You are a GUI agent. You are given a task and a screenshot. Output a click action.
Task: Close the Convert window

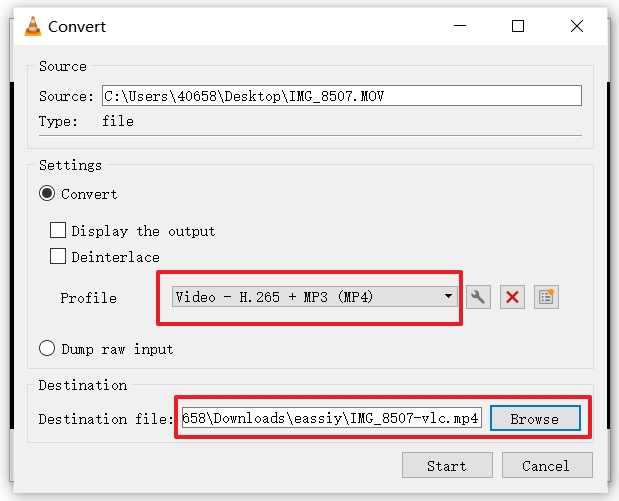[577, 26]
